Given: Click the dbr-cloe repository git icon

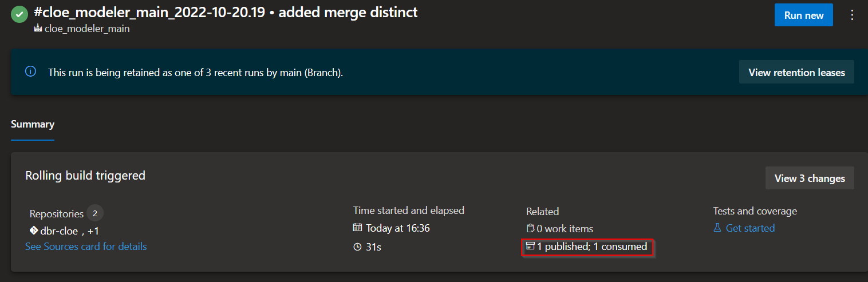Looking at the screenshot, I should tap(33, 231).
